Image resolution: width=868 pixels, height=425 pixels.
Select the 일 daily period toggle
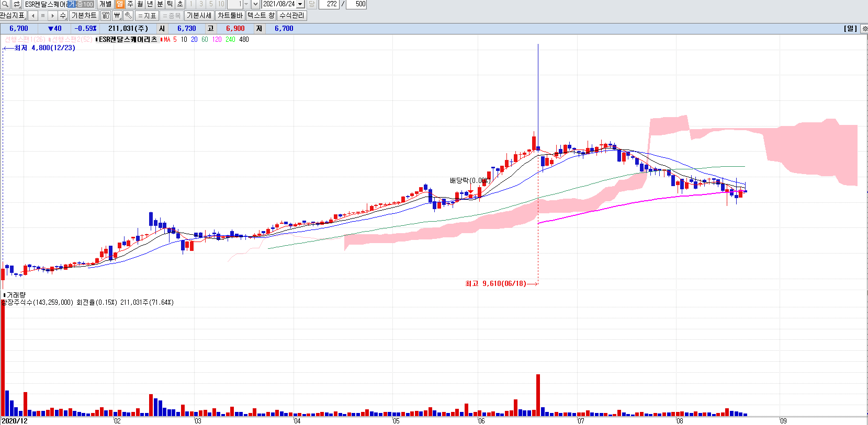(x=120, y=4)
